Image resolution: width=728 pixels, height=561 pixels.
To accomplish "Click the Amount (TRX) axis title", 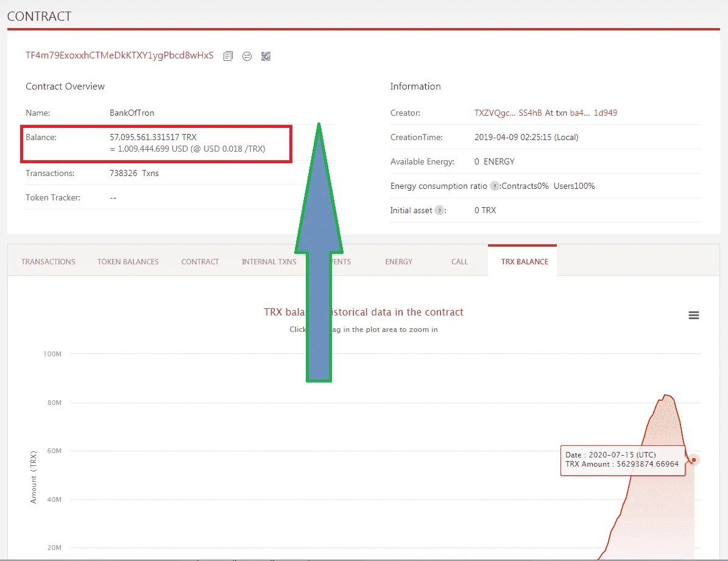I will click(x=34, y=477).
